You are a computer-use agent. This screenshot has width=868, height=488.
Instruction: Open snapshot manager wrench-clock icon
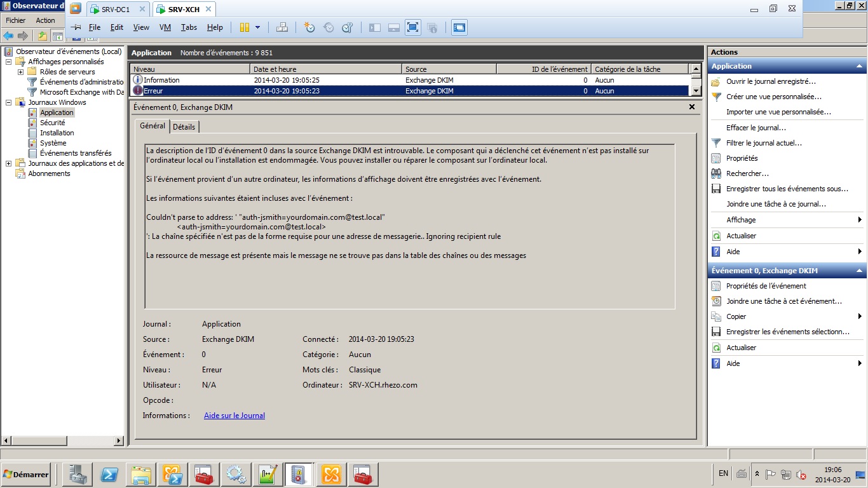pyautogui.click(x=348, y=27)
